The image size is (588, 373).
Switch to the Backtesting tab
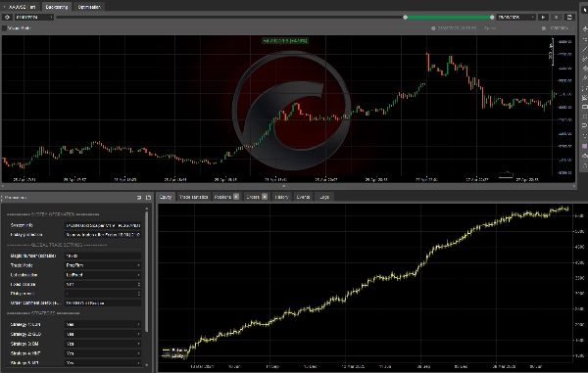click(57, 7)
